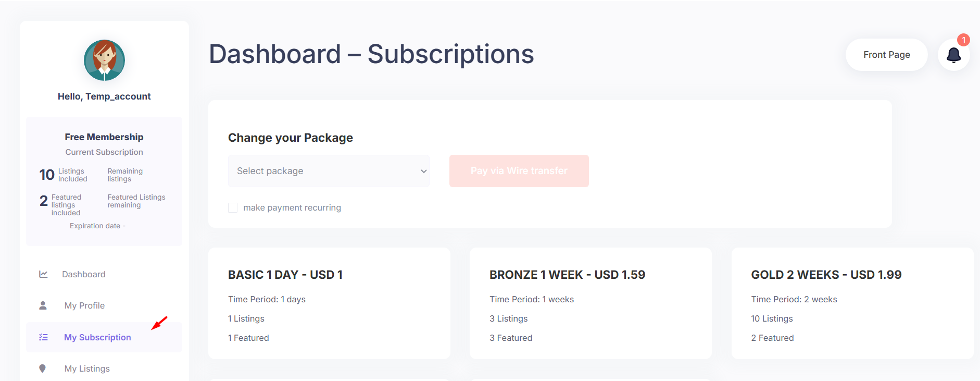980x381 pixels.
Task: Click the Hello, Temp_account greeting text
Action: pyautogui.click(x=104, y=96)
